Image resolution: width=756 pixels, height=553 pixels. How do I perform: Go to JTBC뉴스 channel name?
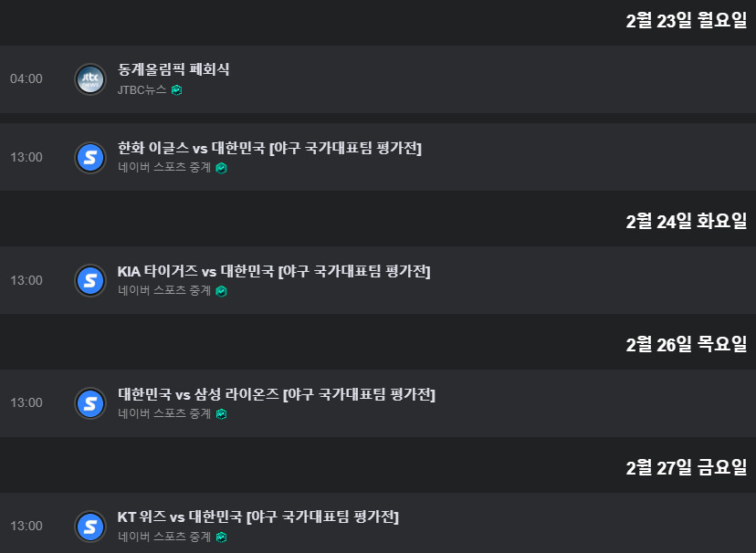[x=142, y=89]
